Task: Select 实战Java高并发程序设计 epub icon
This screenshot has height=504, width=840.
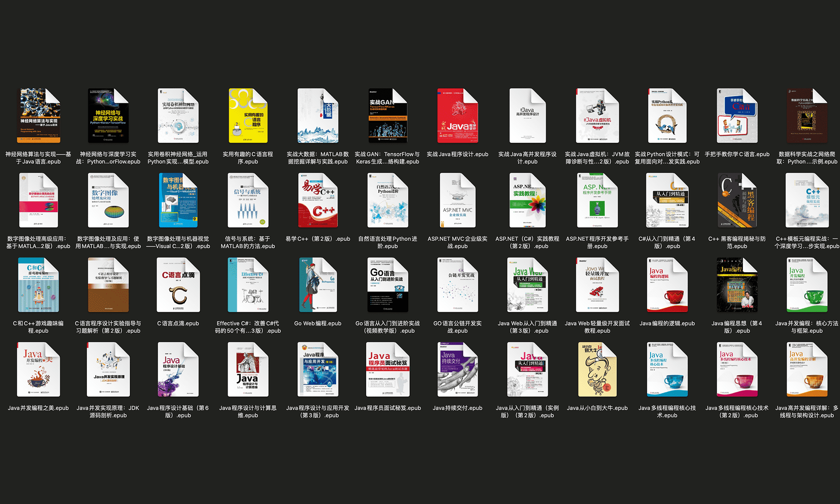Action: coord(528,115)
